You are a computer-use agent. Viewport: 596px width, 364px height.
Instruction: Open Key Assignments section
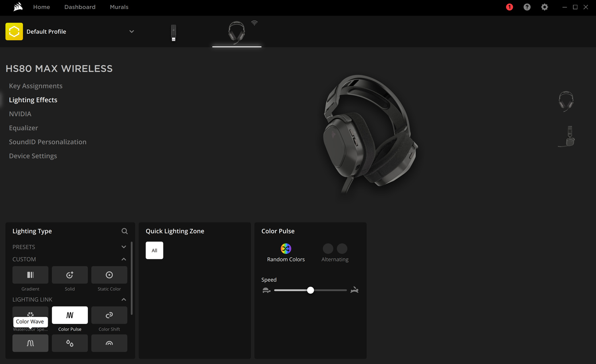point(36,86)
